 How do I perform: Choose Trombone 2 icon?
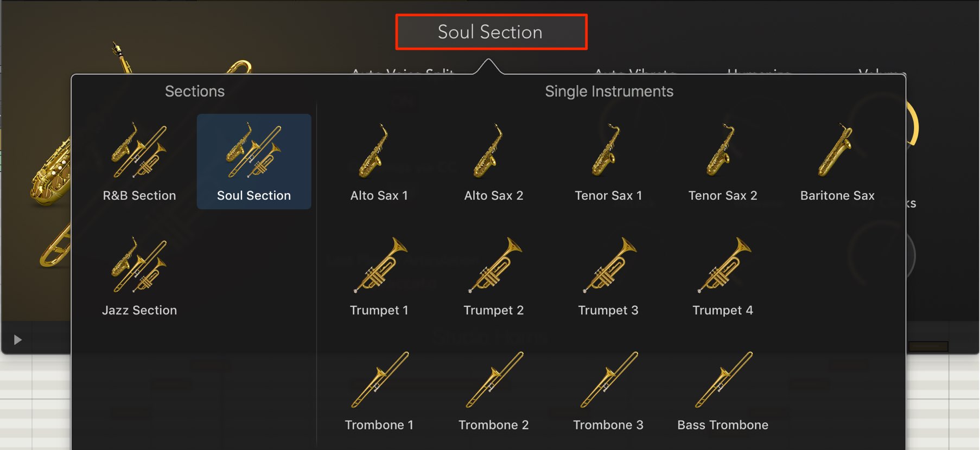click(493, 380)
